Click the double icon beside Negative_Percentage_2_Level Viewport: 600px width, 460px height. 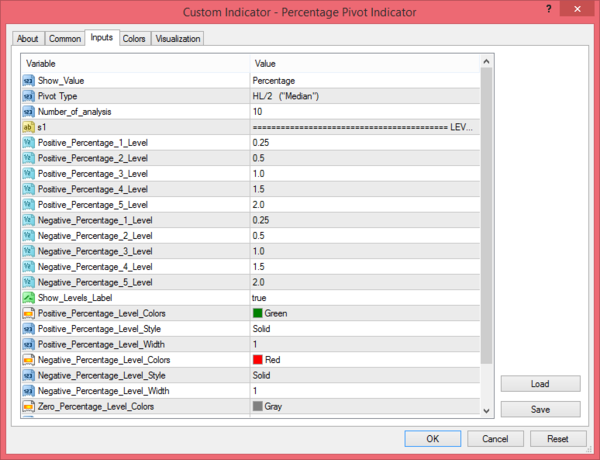(29, 236)
